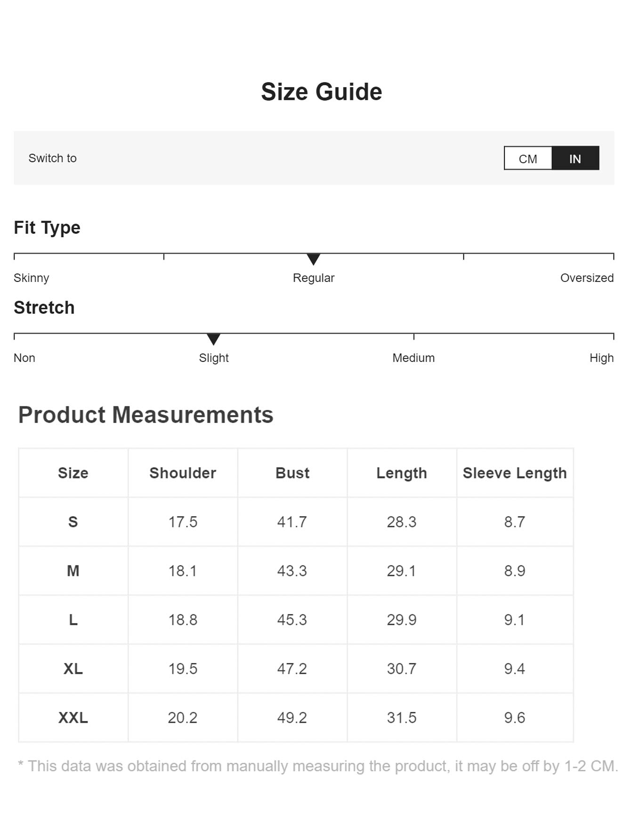The image size is (631, 840).
Task: Click the size L length value 29.9
Action: coord(402,620)
